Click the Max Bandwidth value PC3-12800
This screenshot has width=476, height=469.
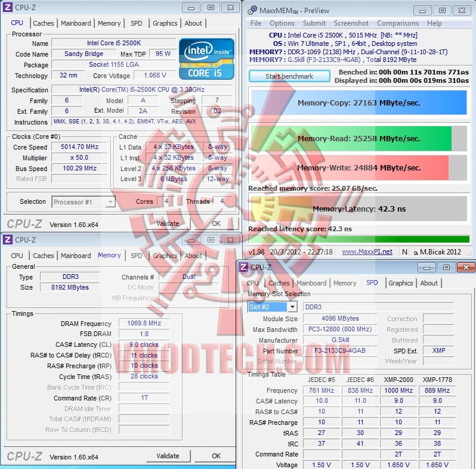[340, 329]
